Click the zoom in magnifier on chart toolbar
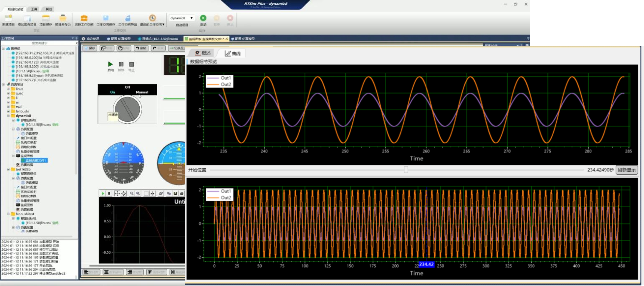Viewport: 644px width, 286px height. click(x=138, y=193)
